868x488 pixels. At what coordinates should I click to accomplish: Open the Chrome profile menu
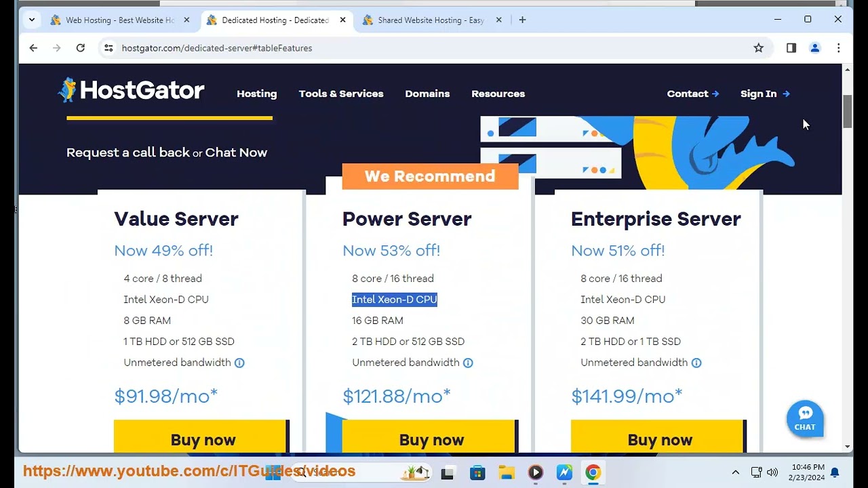point(814,48)
